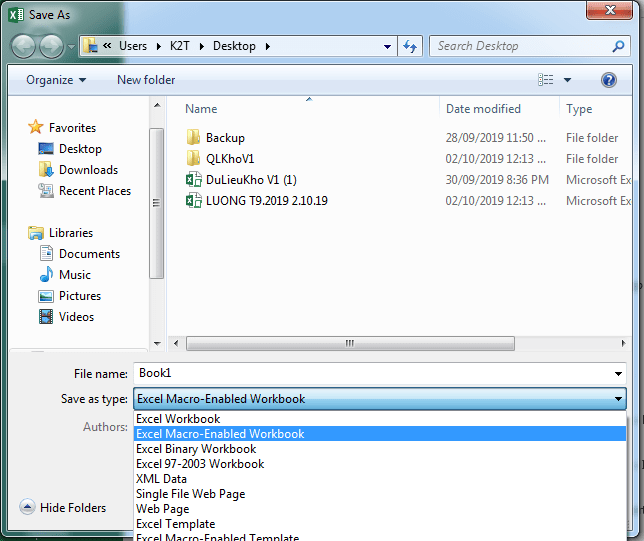Click Desktop in the address path
Image resolution: width=644 pixels, height=541 pixels.
pyautogui.click(x=234, y=46)
